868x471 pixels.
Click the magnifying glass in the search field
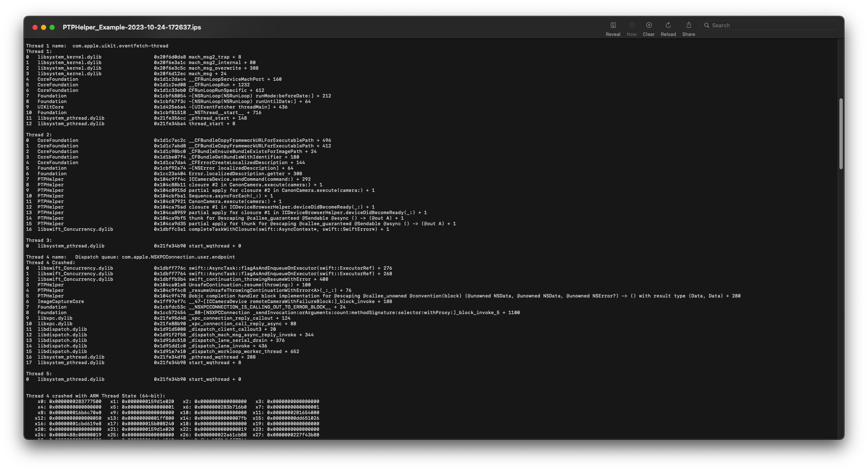707,25
